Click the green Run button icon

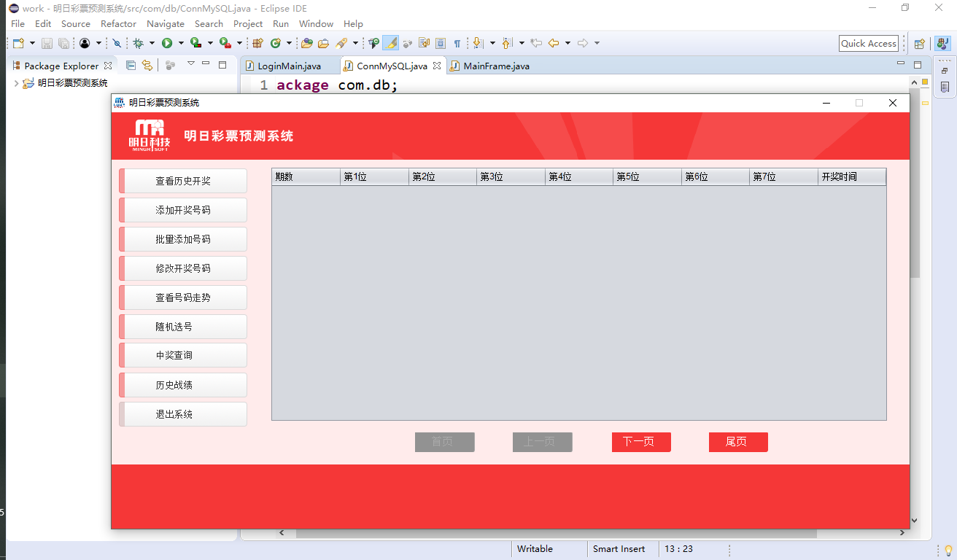tap(167, 43)
